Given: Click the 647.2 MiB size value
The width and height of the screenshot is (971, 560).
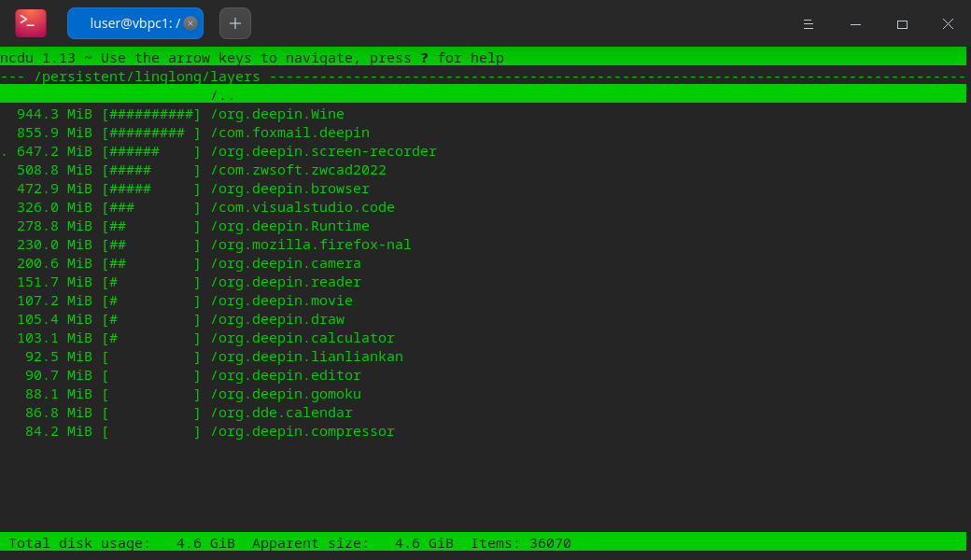Looking at the screenshot, I should pos(54,151).
